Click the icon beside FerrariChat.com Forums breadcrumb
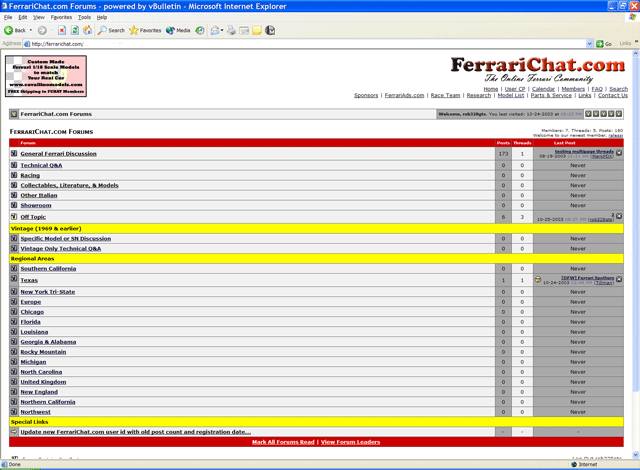 pyautogui.click(x=14, y=114)
